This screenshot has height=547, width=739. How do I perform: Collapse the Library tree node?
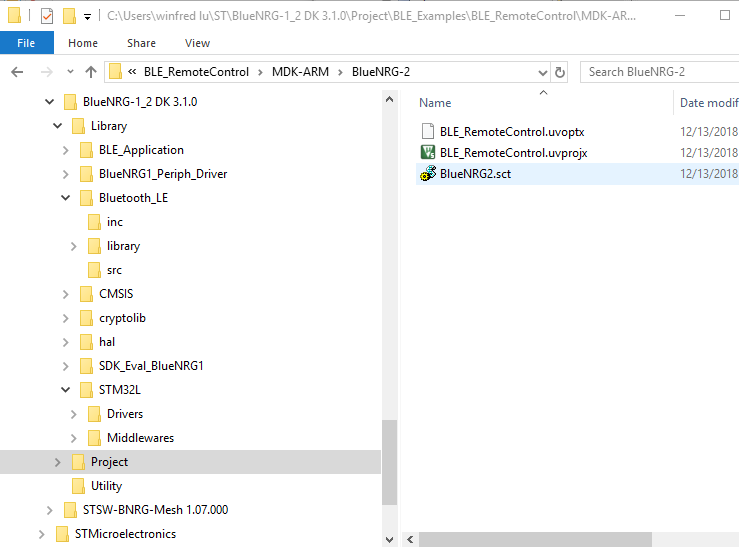(x=57, y=125)
